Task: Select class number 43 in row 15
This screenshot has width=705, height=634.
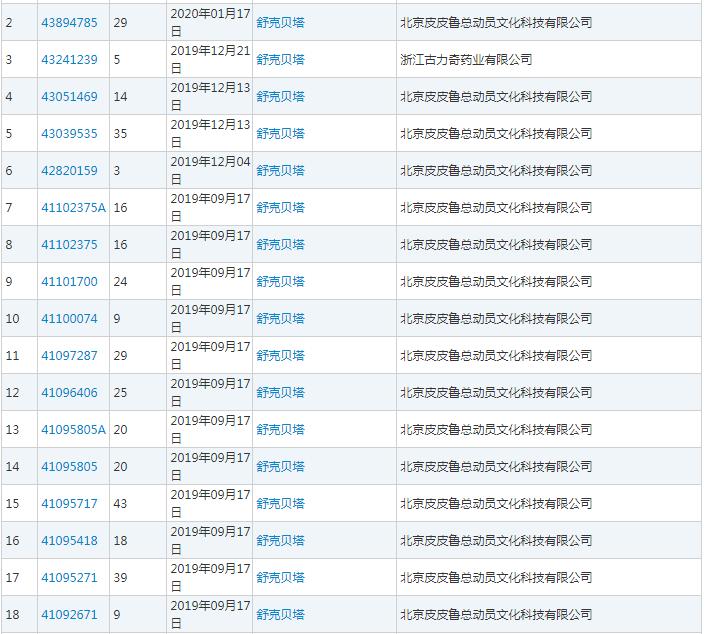Action: (x=120, y=504)
